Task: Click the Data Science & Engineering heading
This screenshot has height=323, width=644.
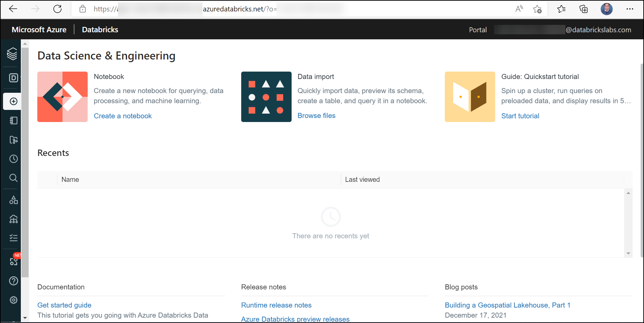Action: pos(106,56)
